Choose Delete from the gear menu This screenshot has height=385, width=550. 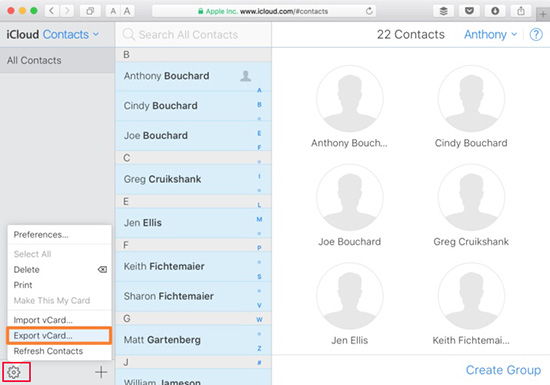tap(59, 270)
